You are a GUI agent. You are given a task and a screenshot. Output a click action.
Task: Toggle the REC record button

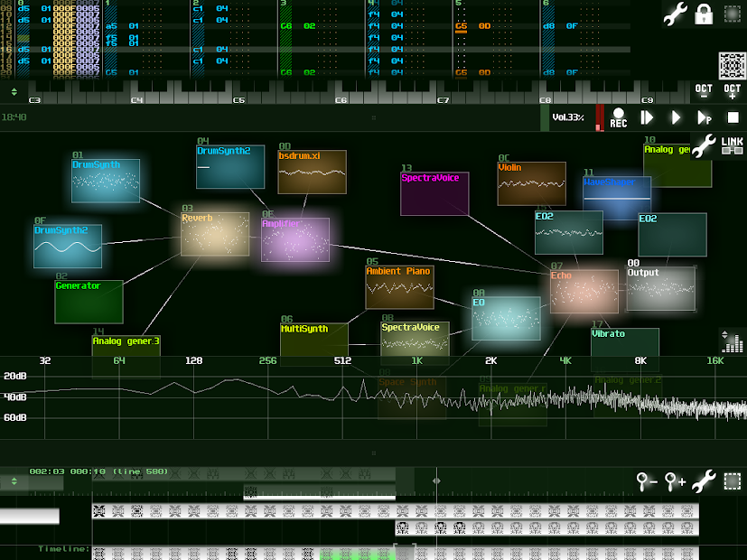click(x=619, y=117)
